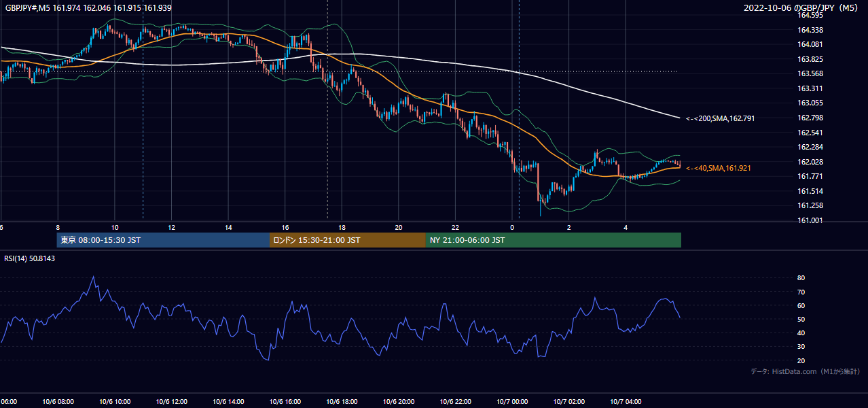Click the 10/6 20:00 time axis label
Screen dimensions: 868x408
(x=398, y=402)
